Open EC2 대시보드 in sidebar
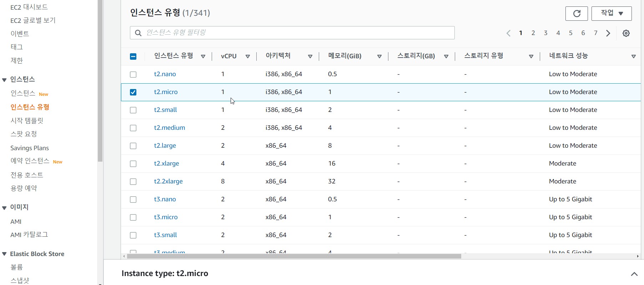Image resolution: width=644 pixels, height=285 pixels. click(x=29, y=7)
